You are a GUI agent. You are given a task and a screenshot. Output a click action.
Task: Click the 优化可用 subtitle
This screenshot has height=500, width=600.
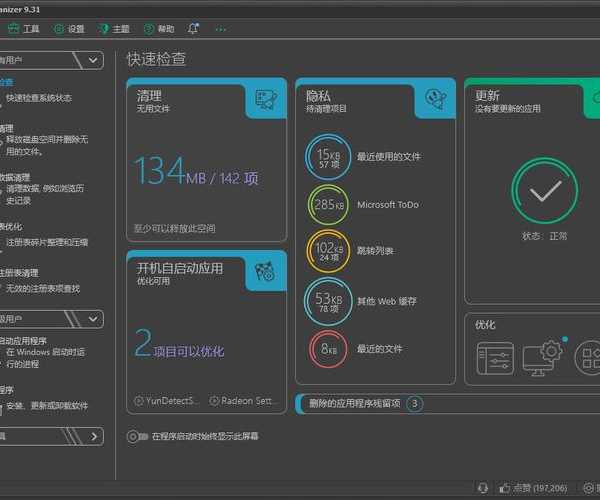(x=153, y=281)
